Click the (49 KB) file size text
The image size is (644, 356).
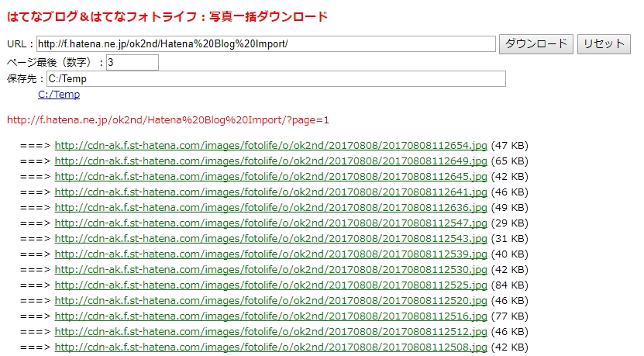tap(510, 208)
